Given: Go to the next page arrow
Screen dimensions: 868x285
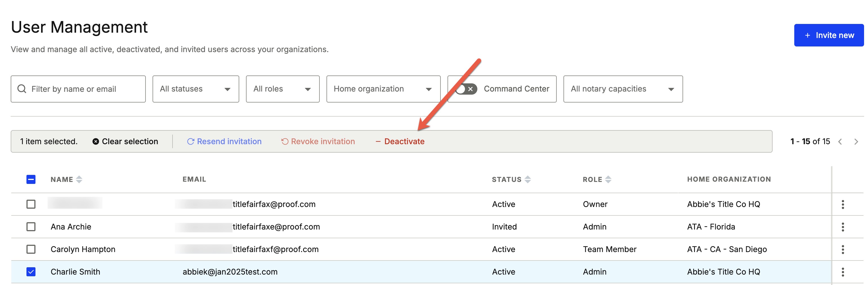Looking at the screenshot, I should point(856,142).
